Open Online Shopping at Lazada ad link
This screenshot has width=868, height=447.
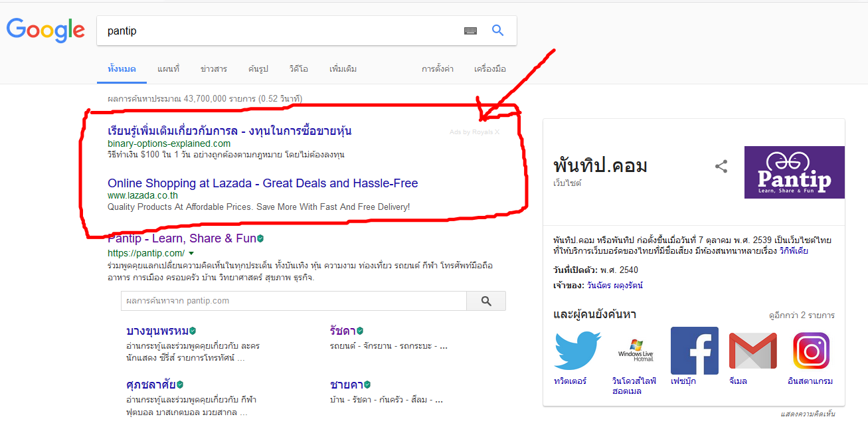(x=263, y=183)
